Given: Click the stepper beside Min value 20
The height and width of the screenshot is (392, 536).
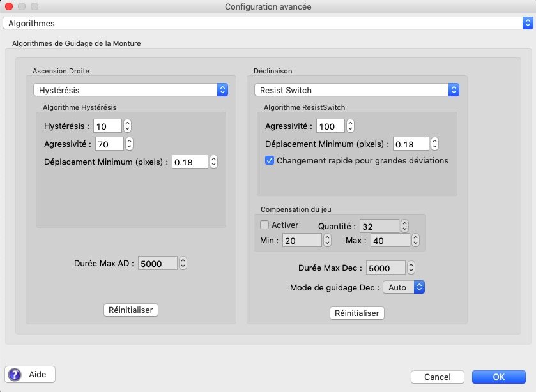Looking at the screenshot, I should [328, 240].
